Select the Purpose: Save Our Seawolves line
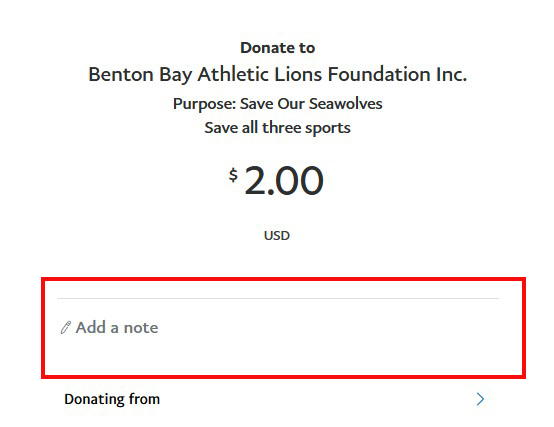Image resolution: width=554 pixels, height=427 pixels. coord(278,104)
